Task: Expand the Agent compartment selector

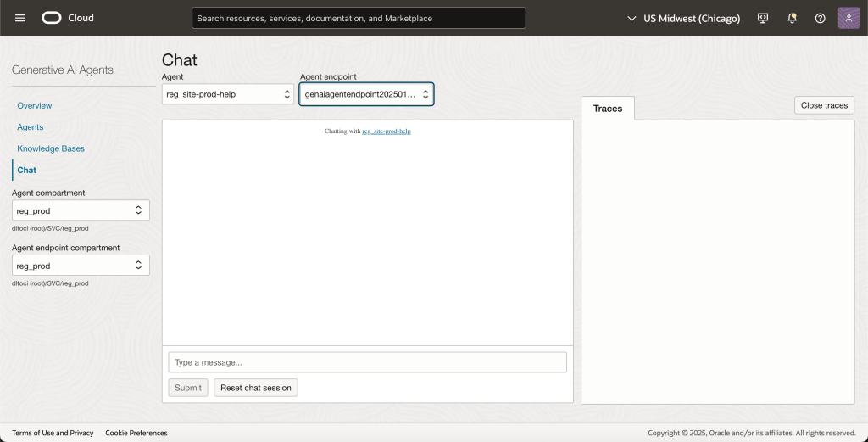Action: (x=81, y=210)
